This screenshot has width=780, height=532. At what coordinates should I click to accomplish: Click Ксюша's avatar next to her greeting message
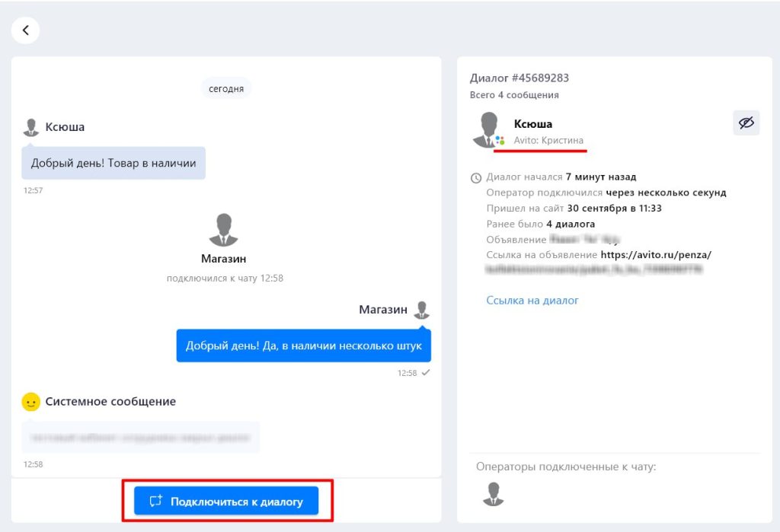click(30, 126)
